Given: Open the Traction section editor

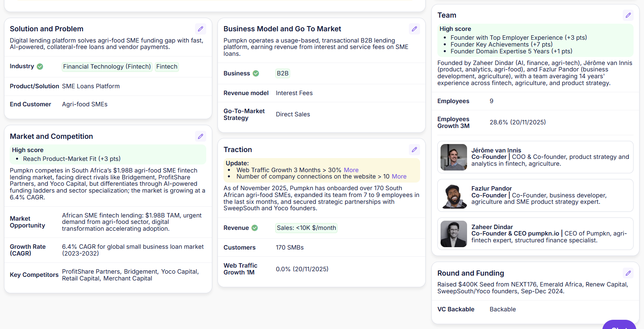Looking at the screenshot, I should point(414,150).
